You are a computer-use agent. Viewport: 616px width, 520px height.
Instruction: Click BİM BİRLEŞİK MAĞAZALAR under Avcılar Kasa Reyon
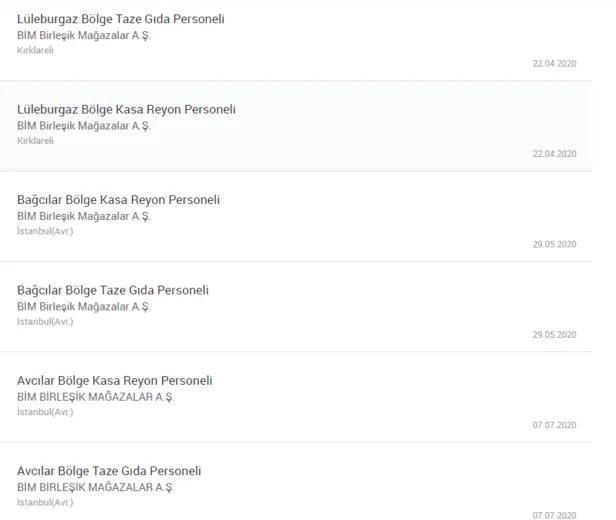96,397
